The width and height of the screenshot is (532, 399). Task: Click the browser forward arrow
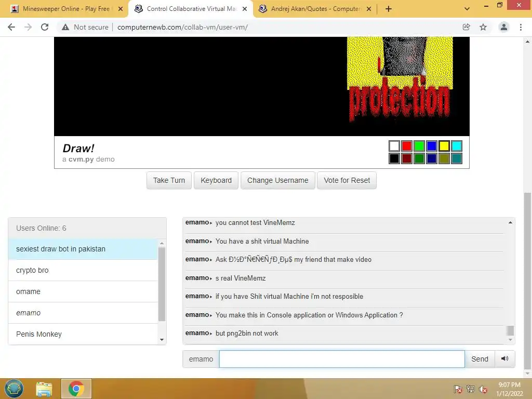coord(28,27)
